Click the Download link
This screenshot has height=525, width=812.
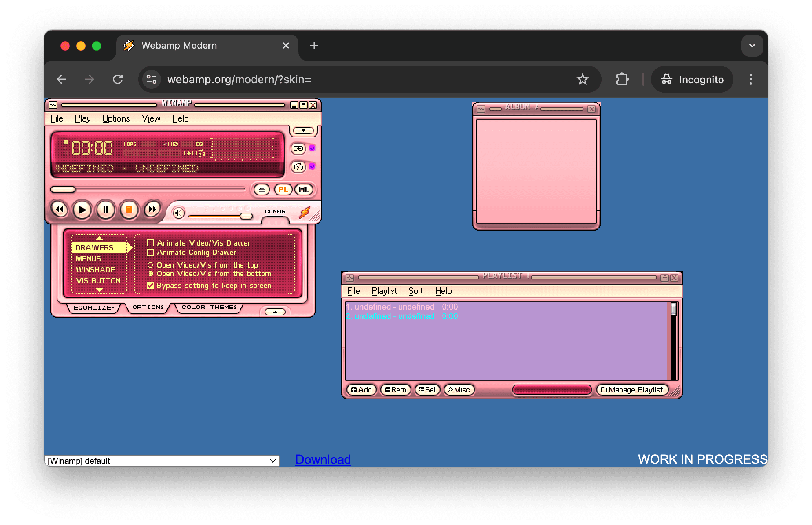point(322,459)
